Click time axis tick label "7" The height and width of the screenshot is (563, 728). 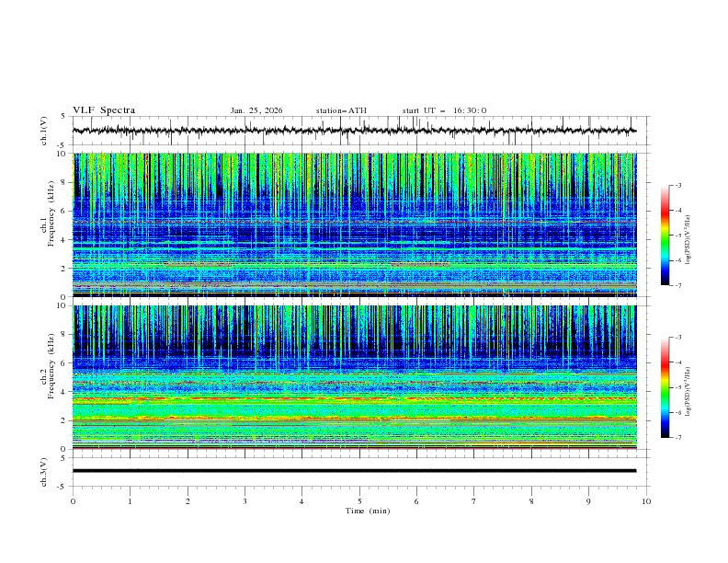coord(474,501)
